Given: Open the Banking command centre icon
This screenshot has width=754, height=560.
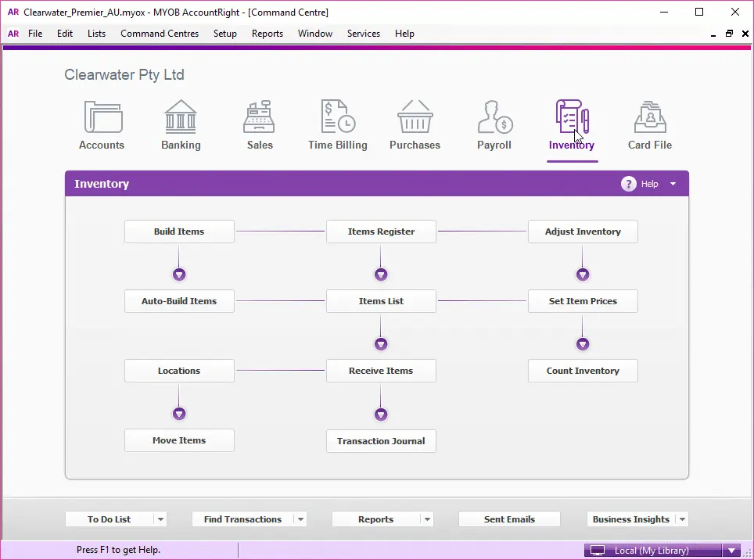Looking at the screenshot, I should (181, 117).
